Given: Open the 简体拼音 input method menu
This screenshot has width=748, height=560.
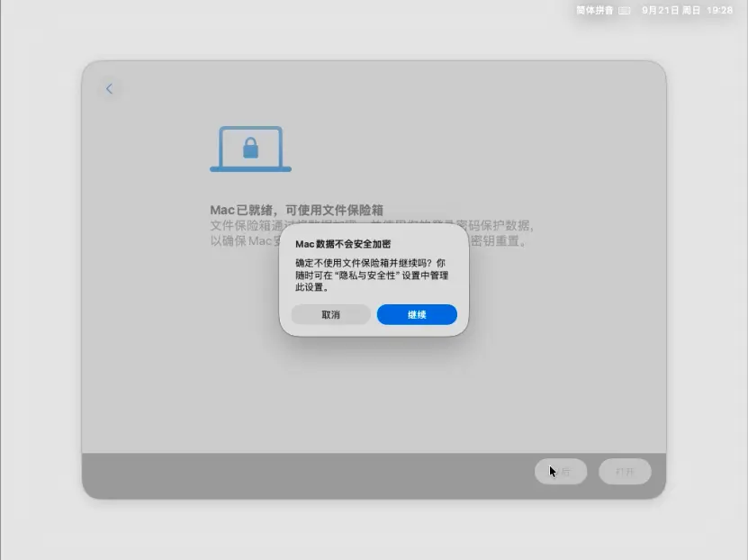Looking at the screenshot, I should pyautogui.click(x=594, y=11).
